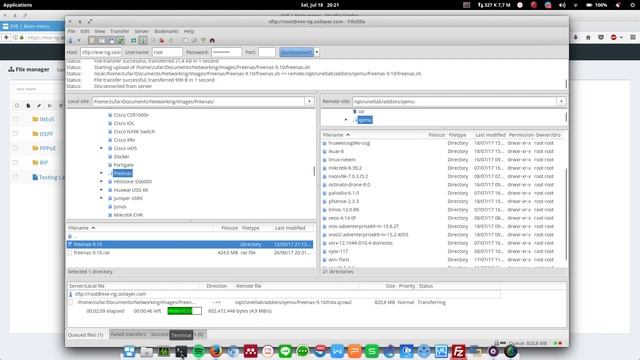The width and height of the screenshot is (640, 360).
Task: Select Fortigate folder in local tree
Action: tap(124, 165)
